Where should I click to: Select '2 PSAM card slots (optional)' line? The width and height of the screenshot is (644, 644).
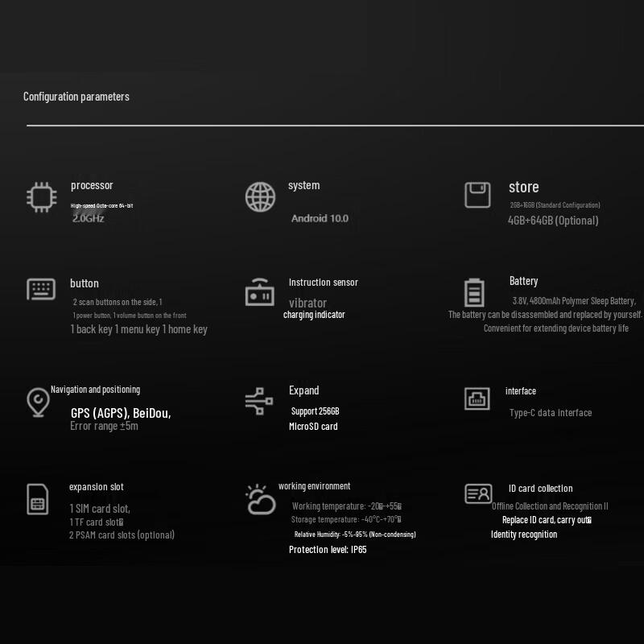pyautogui.click(x=122, y=535)
